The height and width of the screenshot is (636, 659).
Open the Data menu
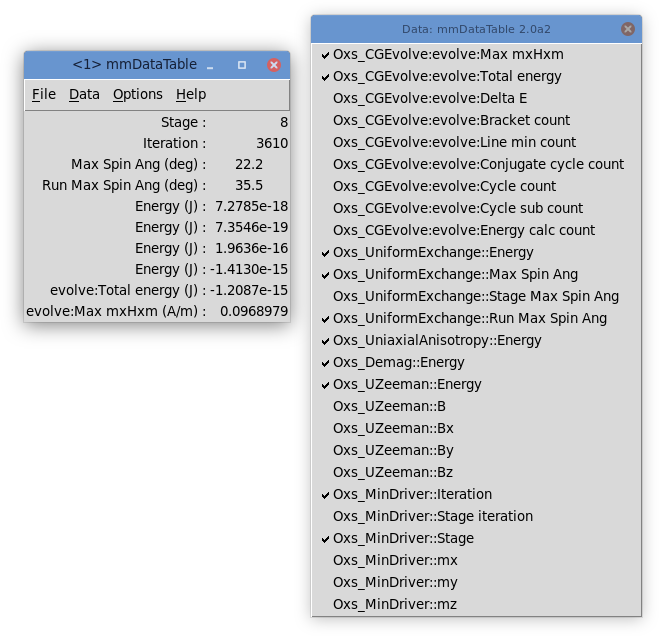pyautogui.click(x=84, y=94)
